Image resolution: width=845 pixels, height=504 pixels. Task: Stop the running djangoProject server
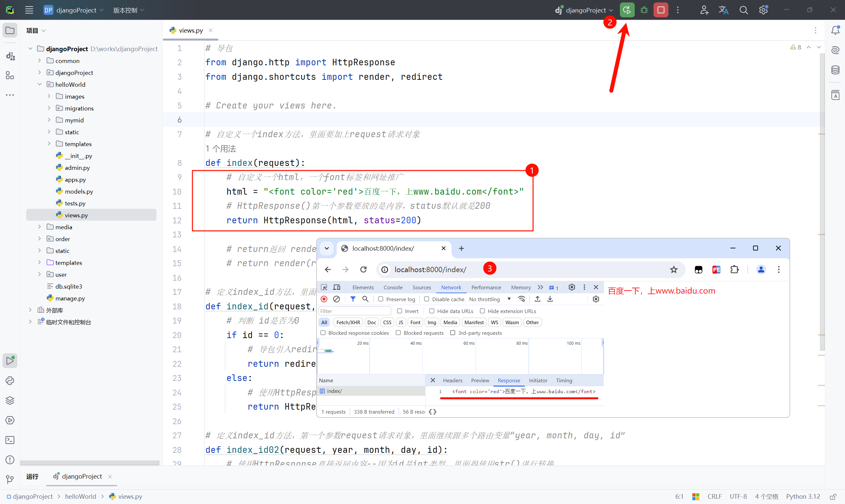[x=660, y=10]
